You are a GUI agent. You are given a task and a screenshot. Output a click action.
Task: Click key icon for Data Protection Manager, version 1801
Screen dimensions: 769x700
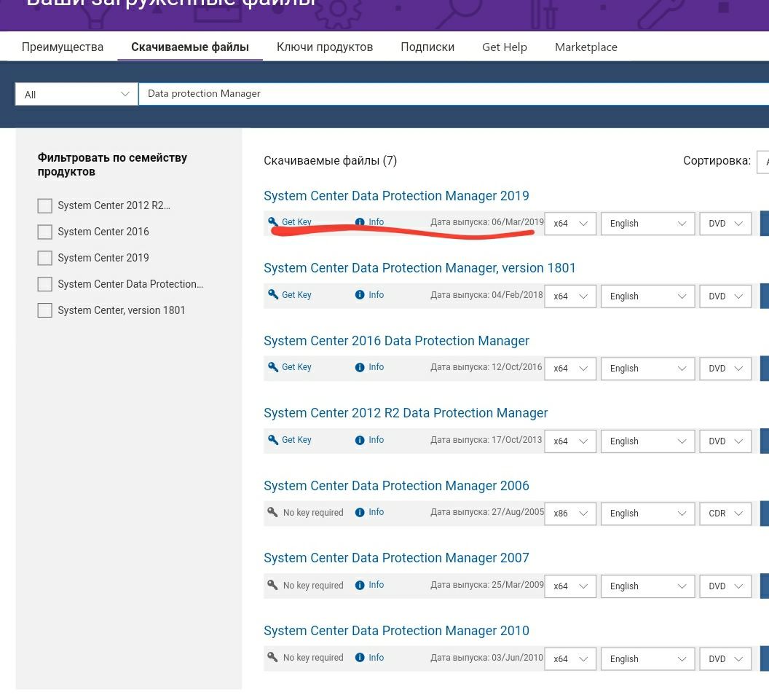click(x=273, y=294)
